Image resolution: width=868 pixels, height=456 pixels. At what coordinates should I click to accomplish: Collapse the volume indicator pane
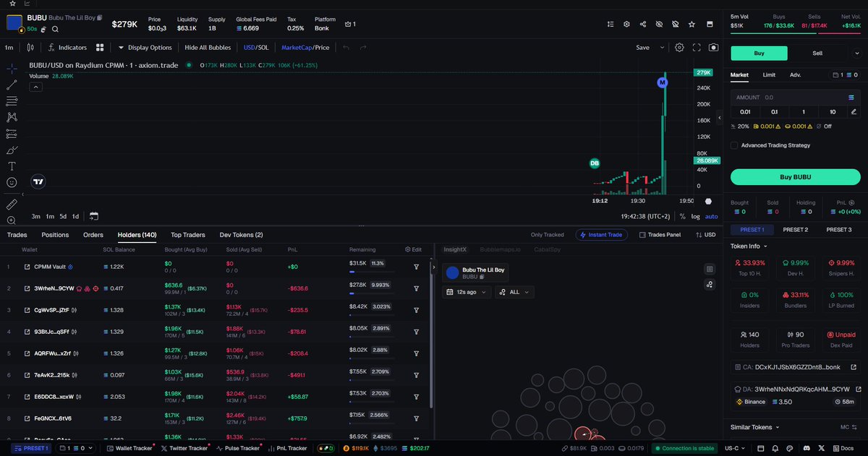(x=34, y=87)
